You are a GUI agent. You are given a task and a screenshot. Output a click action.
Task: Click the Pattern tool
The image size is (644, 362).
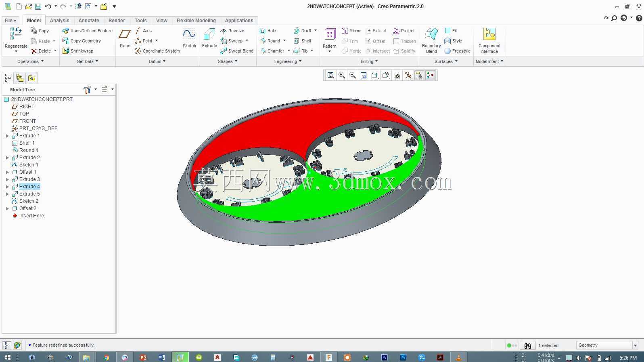click(x=330, y=38)
